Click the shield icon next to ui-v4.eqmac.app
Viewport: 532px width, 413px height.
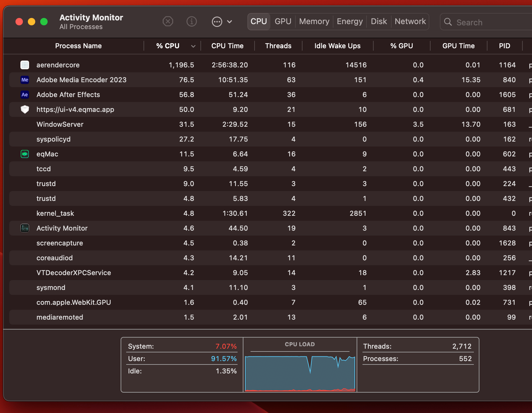(x=25, y=109)
